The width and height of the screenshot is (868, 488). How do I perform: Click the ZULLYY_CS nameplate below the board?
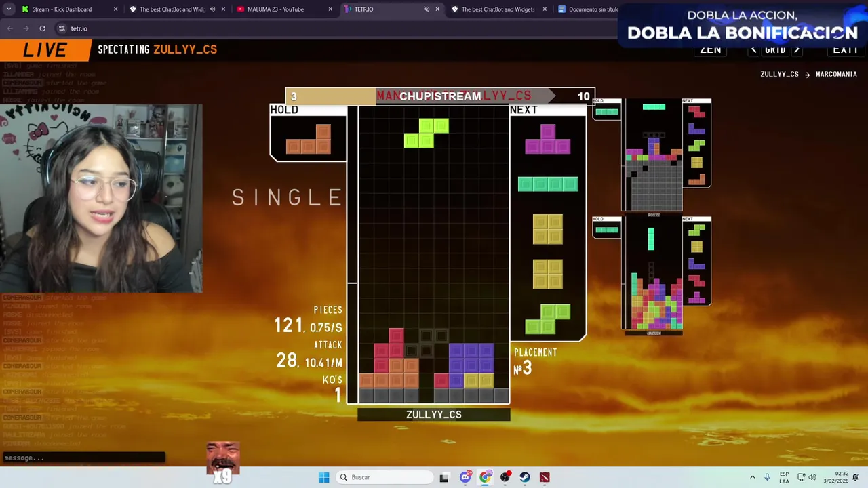pyautogui.click(x=434, y=414)
